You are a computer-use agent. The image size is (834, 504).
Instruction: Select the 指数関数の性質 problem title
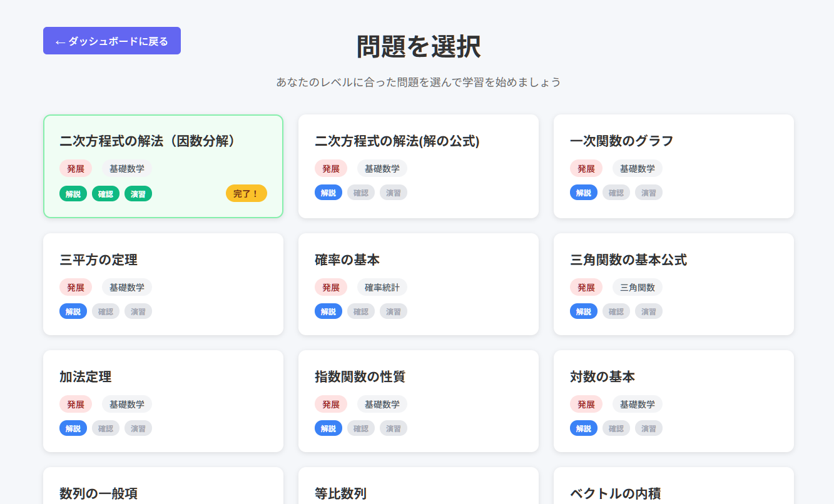360,377
